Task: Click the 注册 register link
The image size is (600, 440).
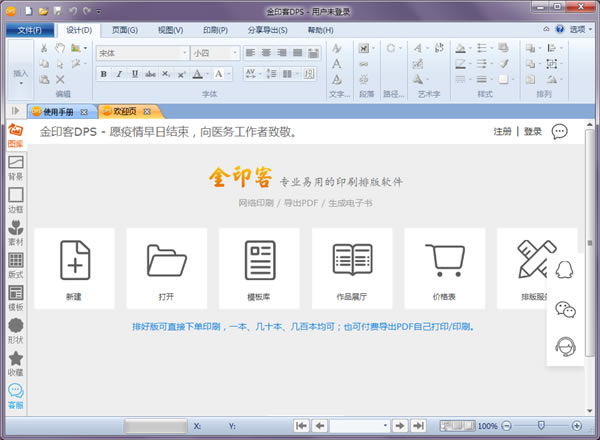Action: pos(502,132)
